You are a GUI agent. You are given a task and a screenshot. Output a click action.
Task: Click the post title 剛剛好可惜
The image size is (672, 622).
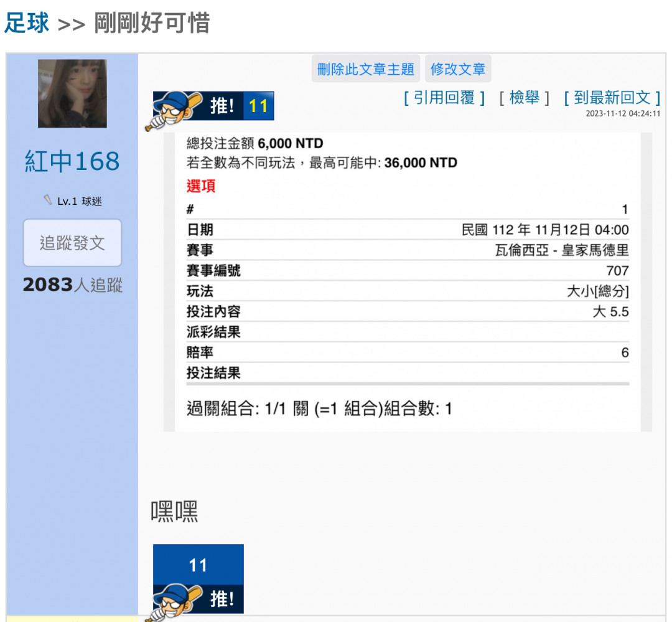tap(152, 23)
